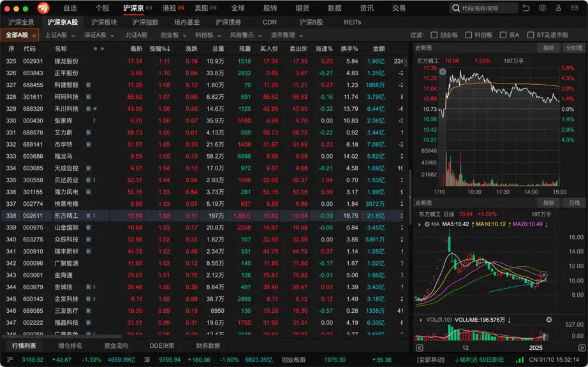
Task: Open the 科创板 dropdown in category bar
Action: pos(208,35)
